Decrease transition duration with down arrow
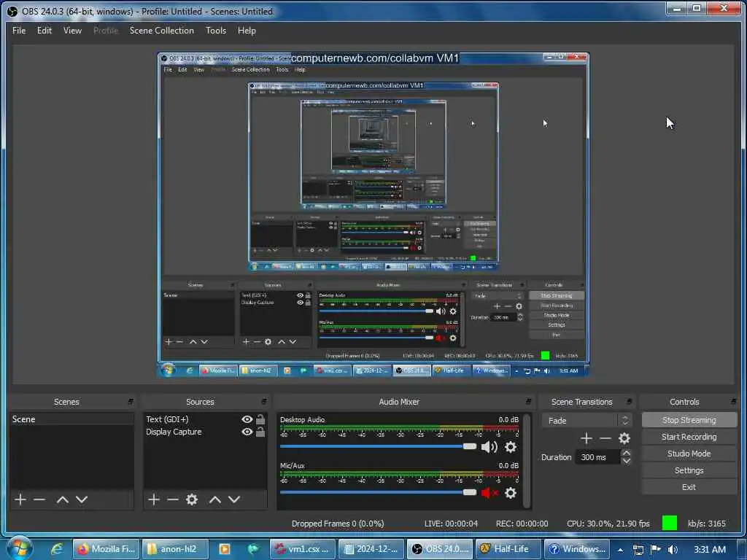The image size is (747, 560). click(627, 461)
